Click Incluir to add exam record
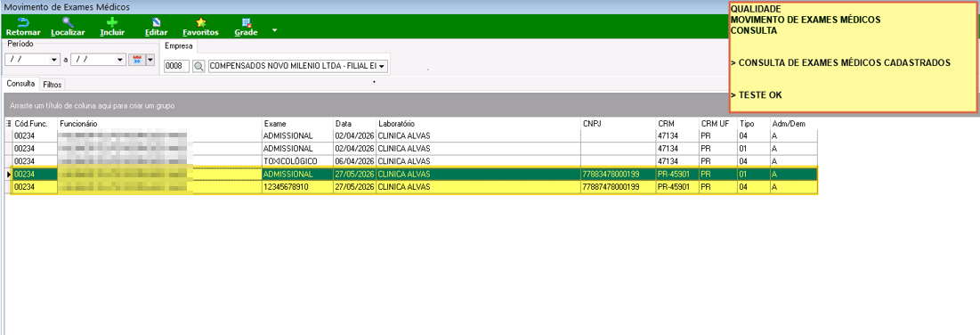The width and height of the screenshot is (980, 335). point(112,27)
